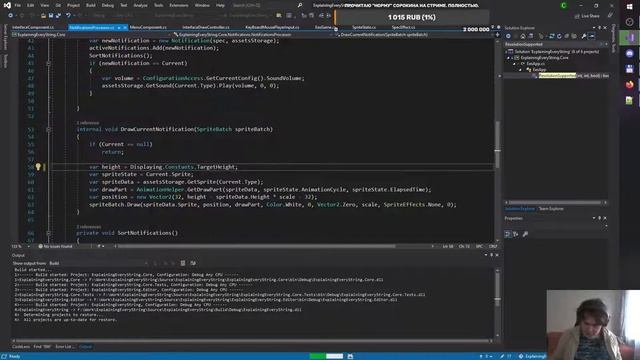Click the lightbulb quick actions icon
The width and height of the screenshot is (640, 360).
(38, 167)
